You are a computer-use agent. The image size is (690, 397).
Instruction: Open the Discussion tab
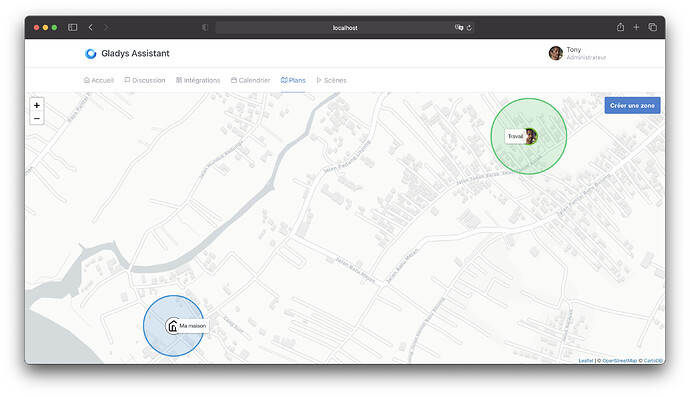pos(145,80)
